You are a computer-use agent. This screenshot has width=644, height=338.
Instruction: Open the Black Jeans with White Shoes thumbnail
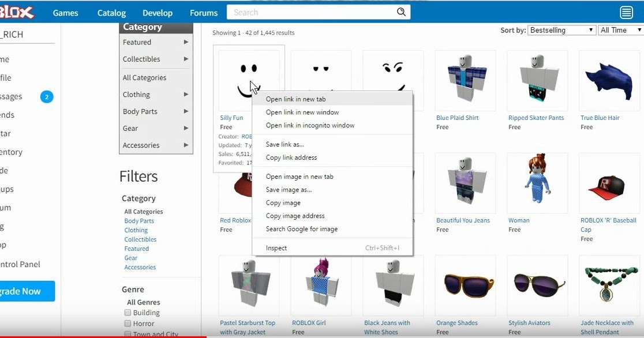click(392, 286)
